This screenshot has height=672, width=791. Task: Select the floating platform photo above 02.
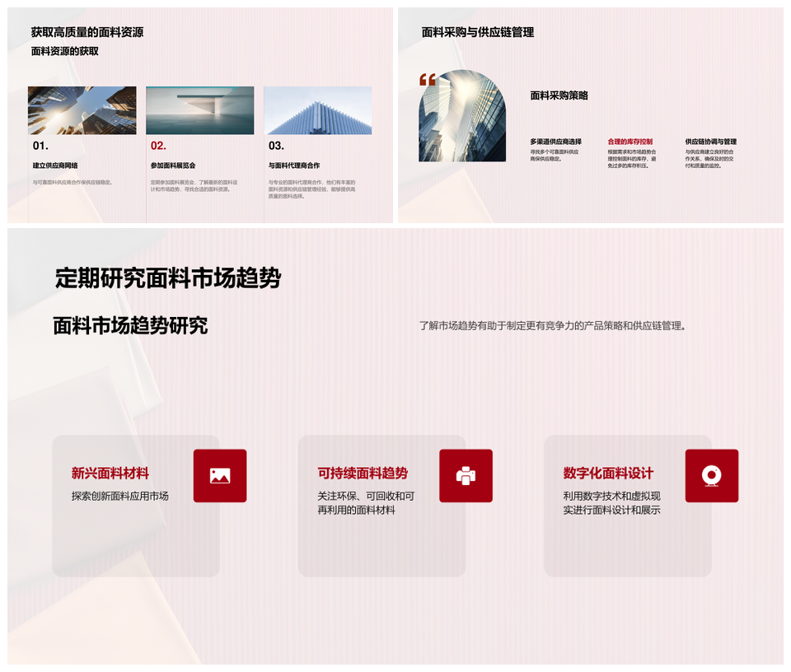pos(199,110)
